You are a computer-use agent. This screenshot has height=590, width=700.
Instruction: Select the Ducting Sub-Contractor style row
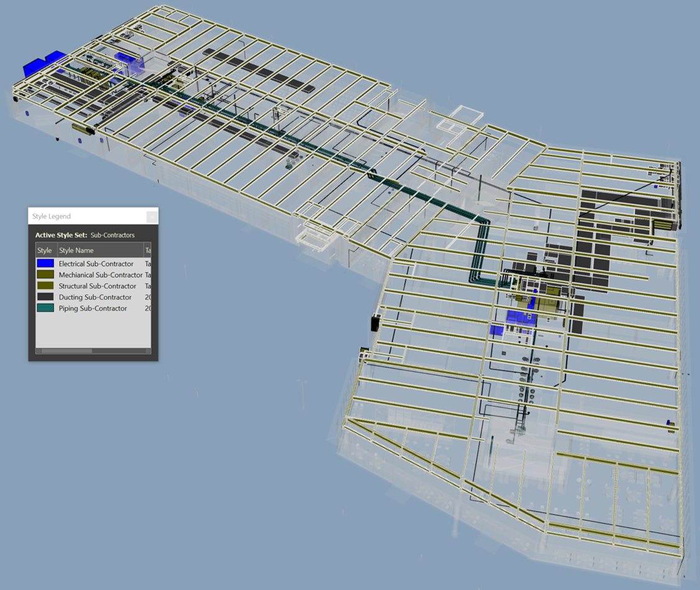tap(93, 297)
